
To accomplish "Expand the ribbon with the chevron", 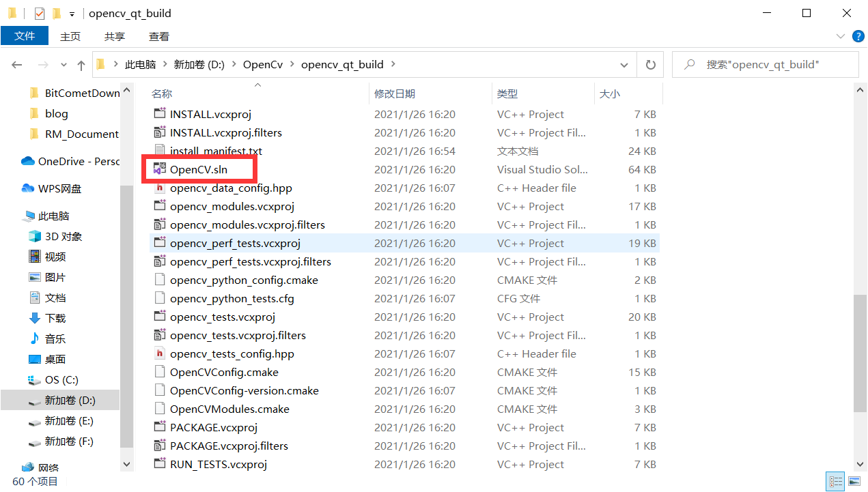I will click(841, 36).
